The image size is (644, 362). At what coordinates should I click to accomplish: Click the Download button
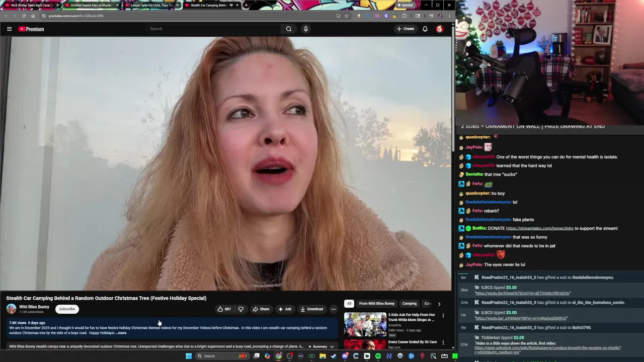pyautogui.click(x=311, y=309)
